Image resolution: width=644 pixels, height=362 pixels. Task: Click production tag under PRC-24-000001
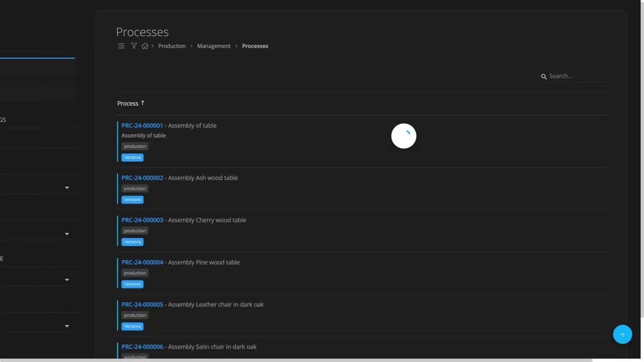pyautogui.click(x=135, y=146)
